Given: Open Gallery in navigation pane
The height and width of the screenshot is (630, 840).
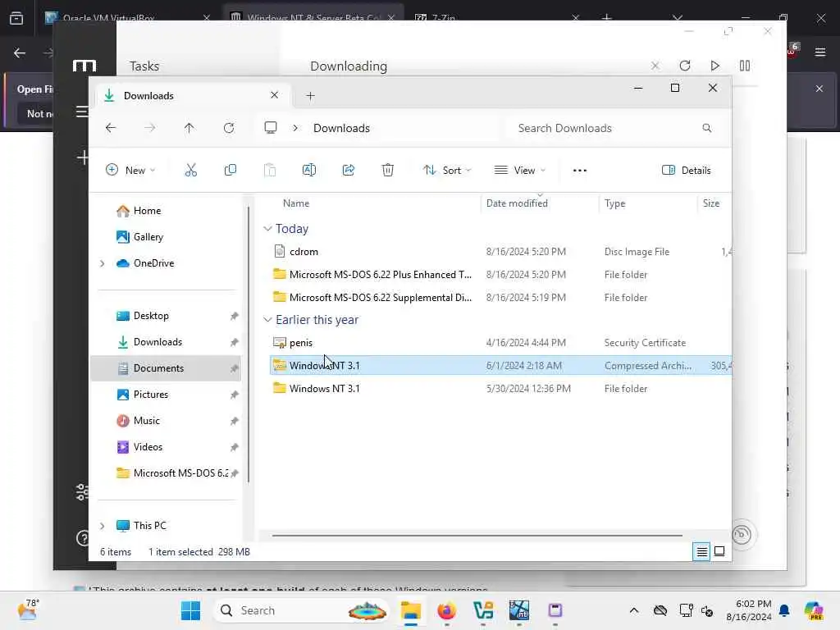Looking at the screenshot, I should coord(148,237).
